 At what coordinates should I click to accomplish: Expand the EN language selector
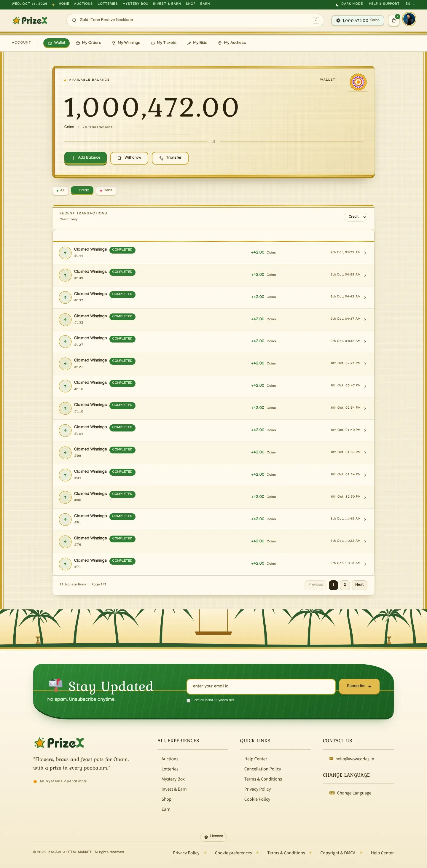pos(410,4)
